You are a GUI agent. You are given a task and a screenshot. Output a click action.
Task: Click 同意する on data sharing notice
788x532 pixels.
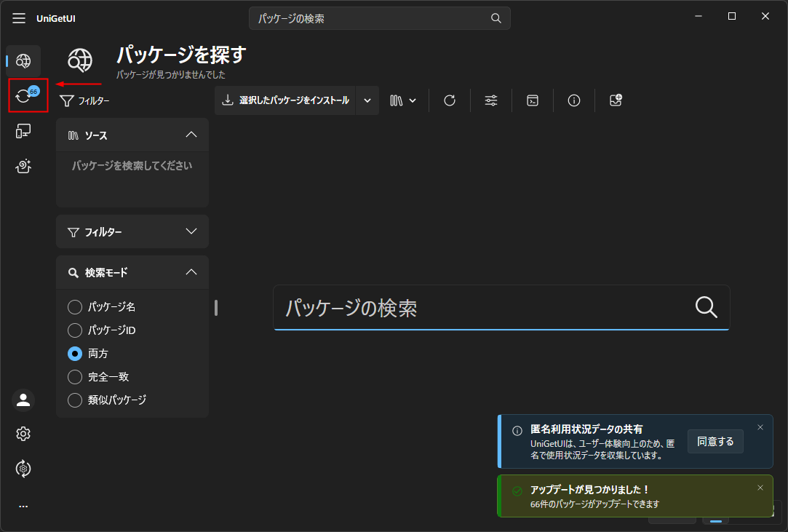coord(715,442)
